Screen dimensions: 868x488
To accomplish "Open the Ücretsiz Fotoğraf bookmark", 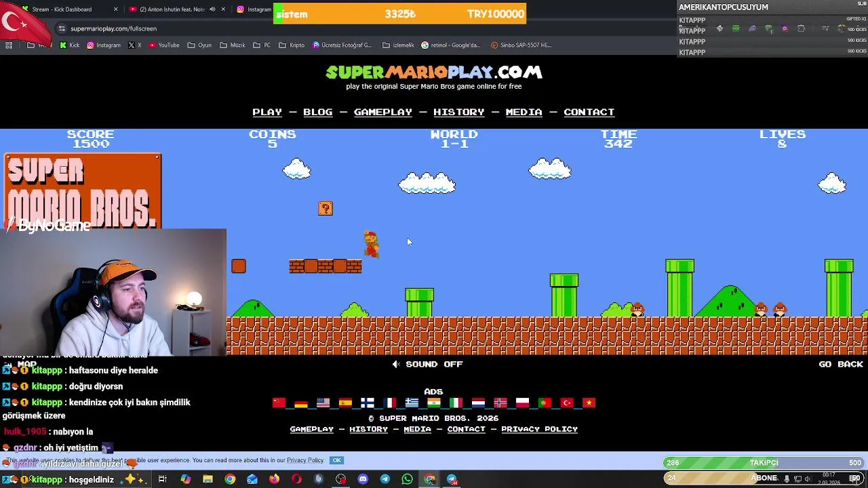I will [342, 45].
